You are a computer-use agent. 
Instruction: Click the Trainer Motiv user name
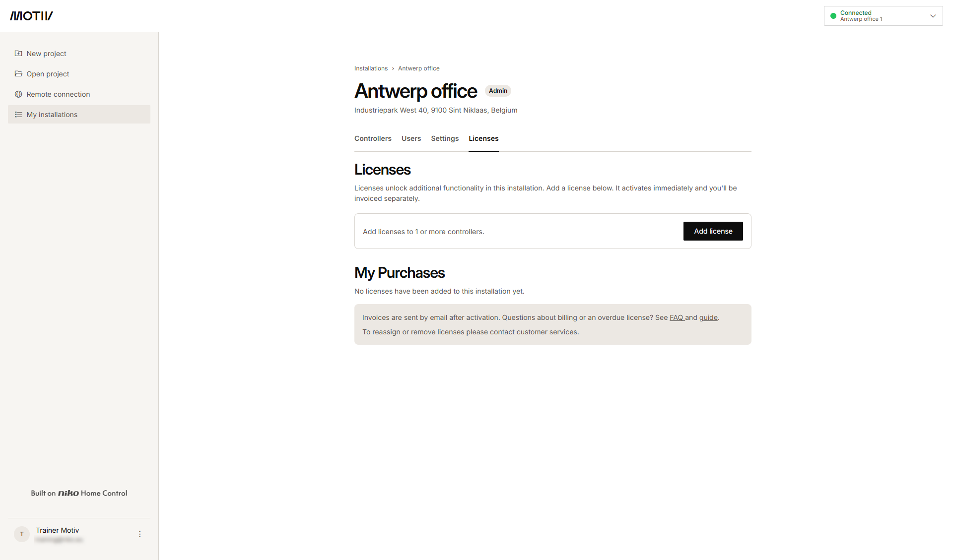tap(57, 530)
